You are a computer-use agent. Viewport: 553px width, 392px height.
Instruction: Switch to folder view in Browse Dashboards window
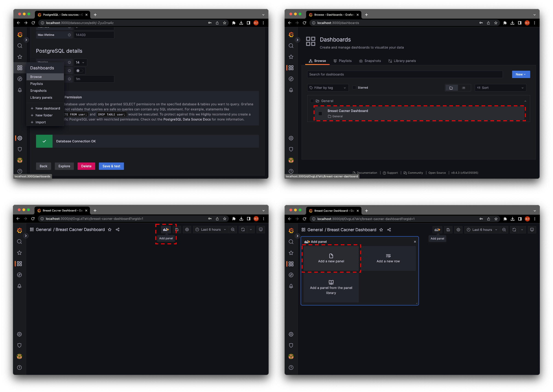tap(451, 88)
